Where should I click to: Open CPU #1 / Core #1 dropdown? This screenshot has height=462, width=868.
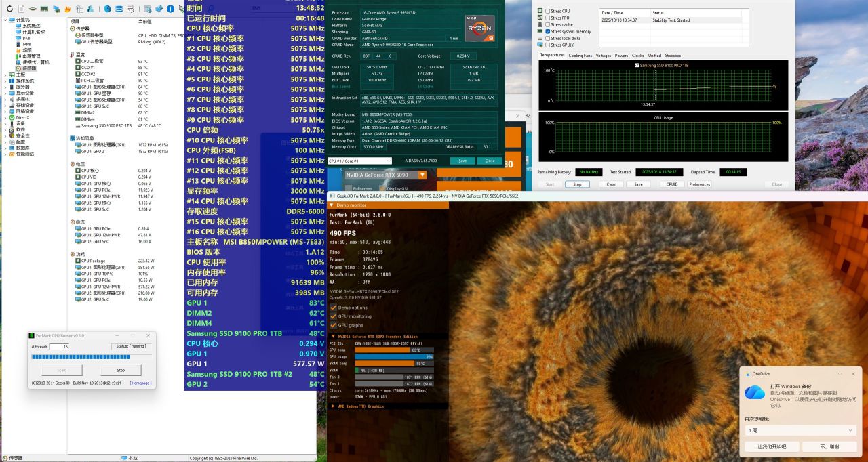click(x=359, y=161)
